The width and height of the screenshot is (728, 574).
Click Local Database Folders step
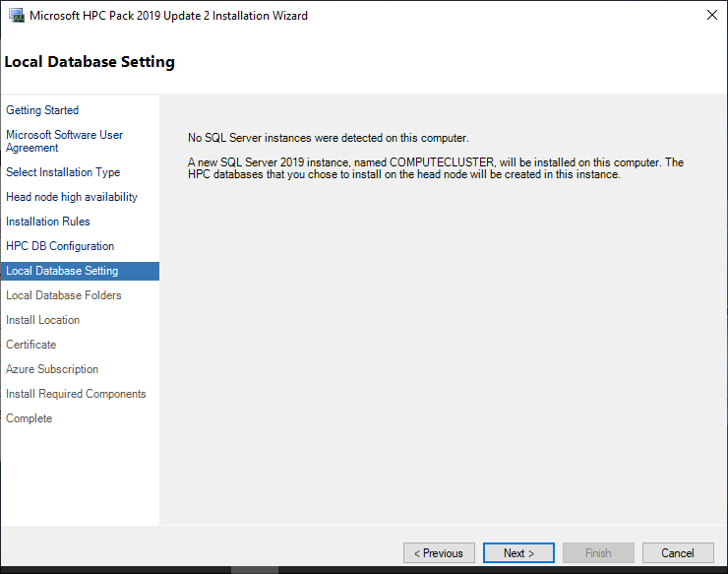(64, 295)
